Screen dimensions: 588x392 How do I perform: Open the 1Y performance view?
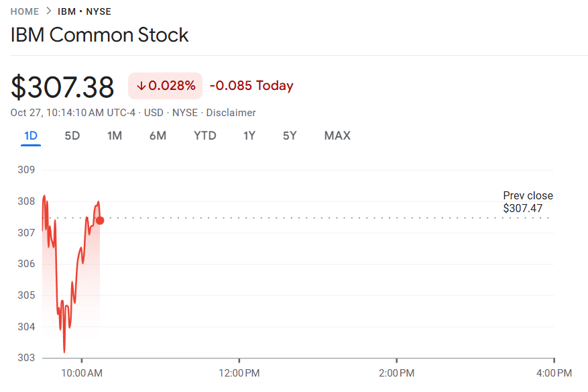249,136
